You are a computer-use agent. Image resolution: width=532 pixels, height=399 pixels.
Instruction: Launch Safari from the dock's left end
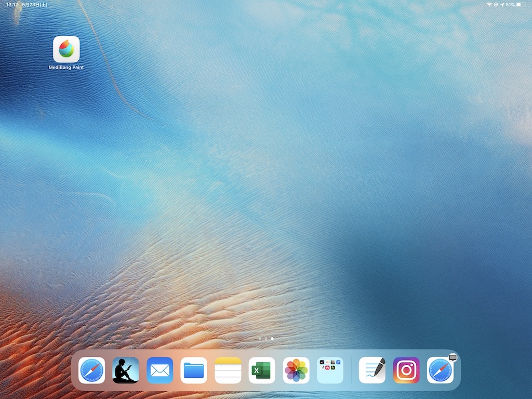click(92, 370)
